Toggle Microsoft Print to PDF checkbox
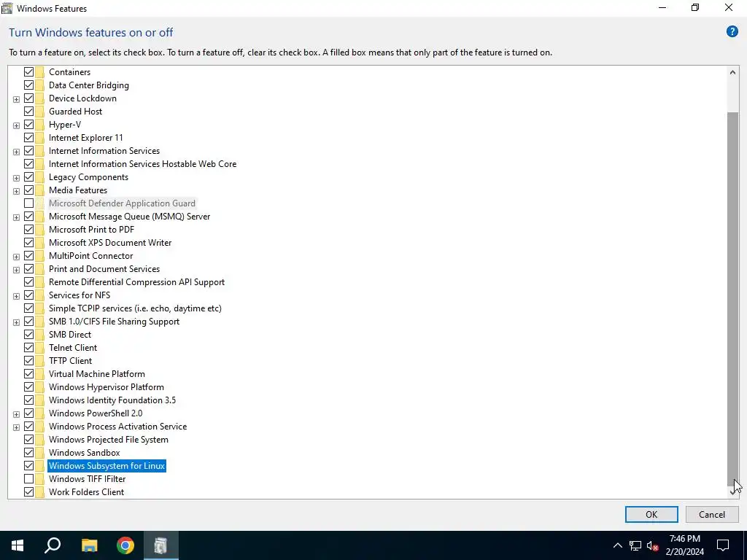This screenshot has width=747, height=560. click(28, 230)
